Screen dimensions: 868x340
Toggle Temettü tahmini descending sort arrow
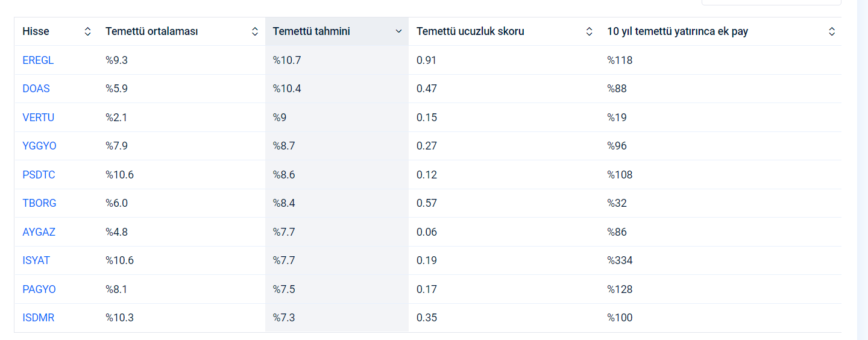point(398,31)
